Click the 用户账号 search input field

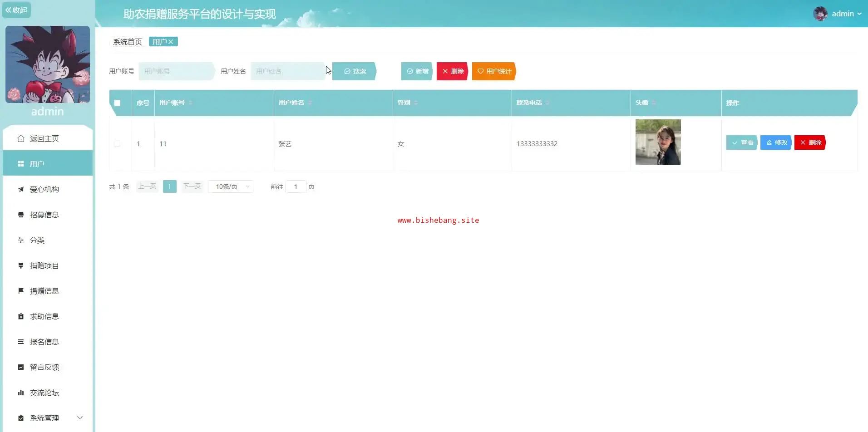coord(176,71)
